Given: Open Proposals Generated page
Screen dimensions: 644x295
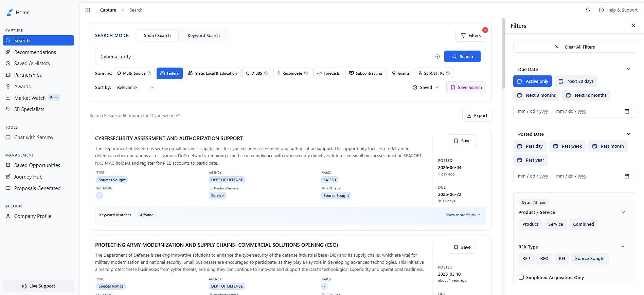Looking at the screenshot, I should [x=38, y=188].
